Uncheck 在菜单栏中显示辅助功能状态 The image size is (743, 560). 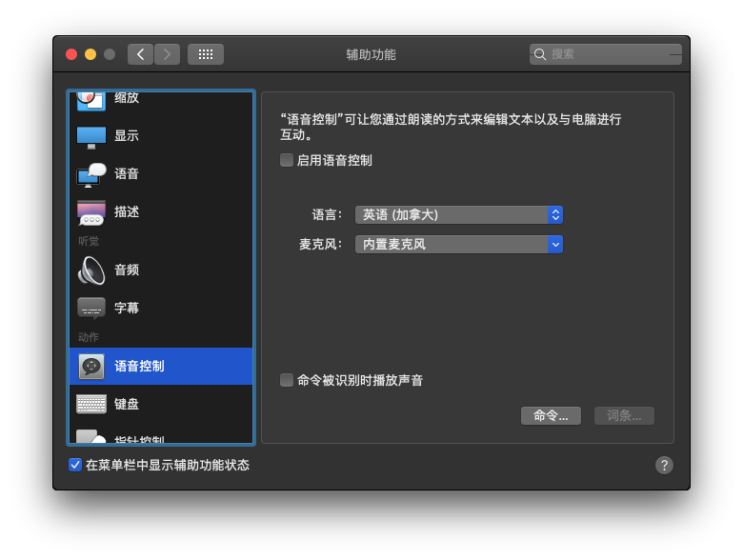pyautogui.click(x=75, y=465)
